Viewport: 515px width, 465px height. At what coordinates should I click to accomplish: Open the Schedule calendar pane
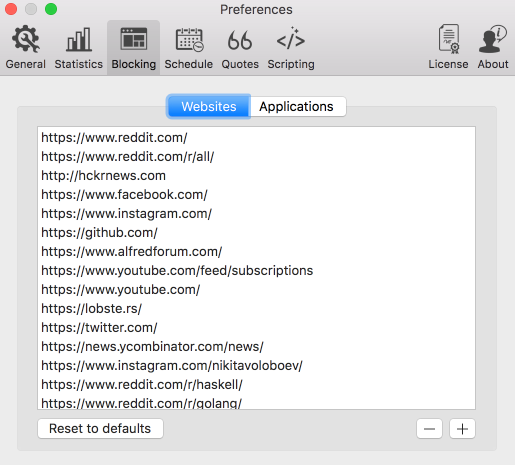(x=189, y=47)
